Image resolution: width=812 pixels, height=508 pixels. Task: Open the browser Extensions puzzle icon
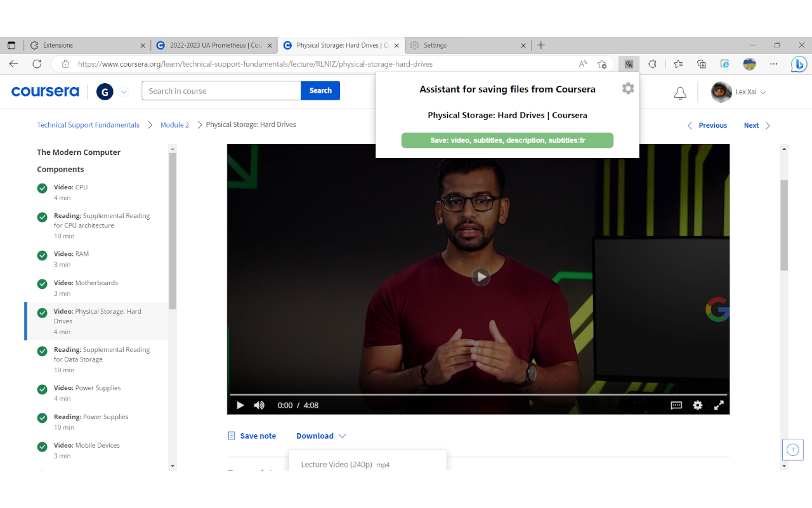click(652, 63)
